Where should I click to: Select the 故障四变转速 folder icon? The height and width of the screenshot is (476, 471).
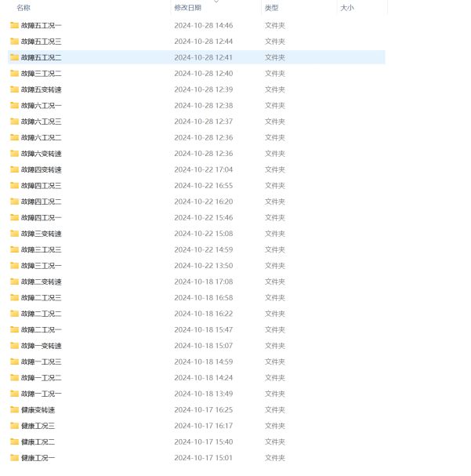[14, 169]
